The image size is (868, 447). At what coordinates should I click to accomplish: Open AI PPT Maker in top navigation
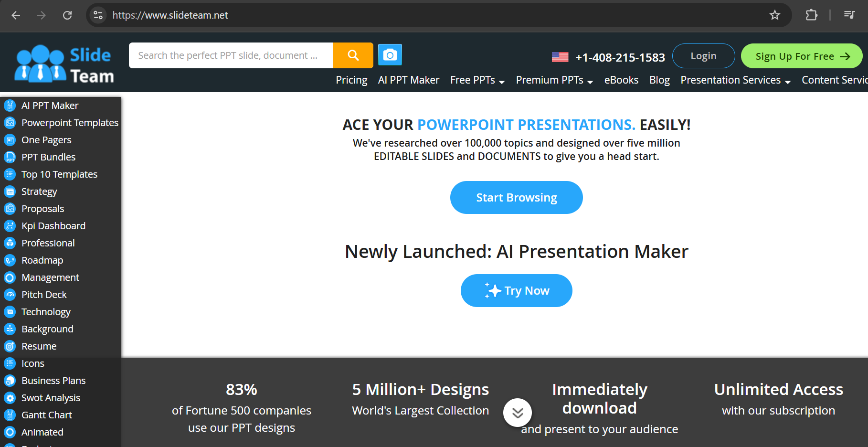(409, 80)
